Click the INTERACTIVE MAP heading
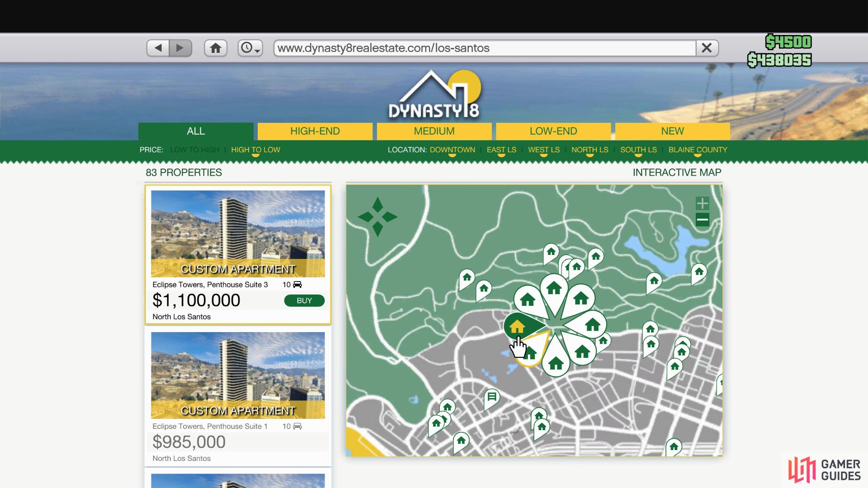 click(x=677, y=173)
